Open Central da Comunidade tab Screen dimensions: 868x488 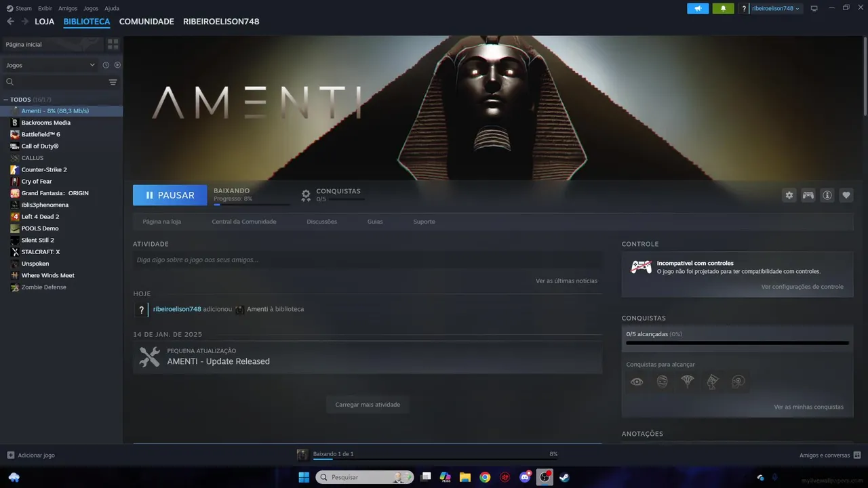pos(244,222)
